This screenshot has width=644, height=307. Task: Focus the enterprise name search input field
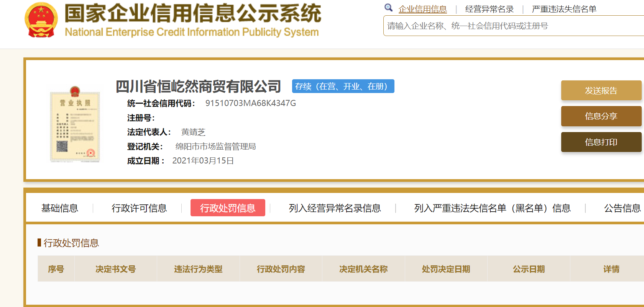coord(514,26)
